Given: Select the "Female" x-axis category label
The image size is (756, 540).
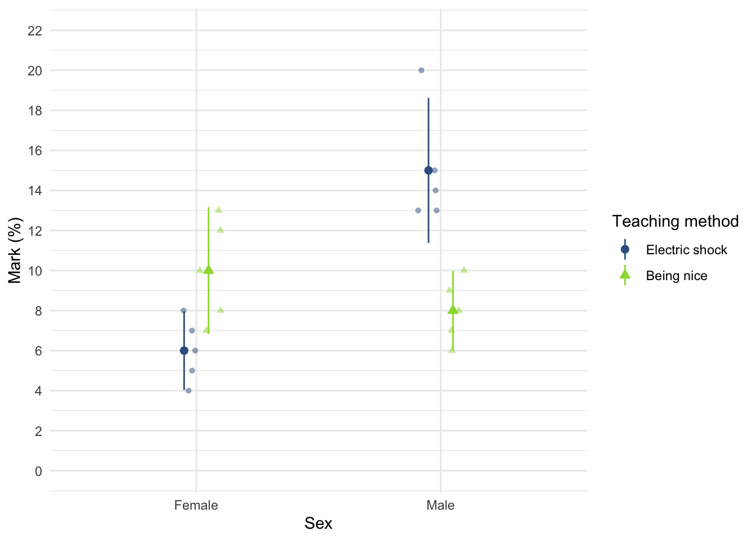Looking at the screenshot, I should click(x=196, y=505).
